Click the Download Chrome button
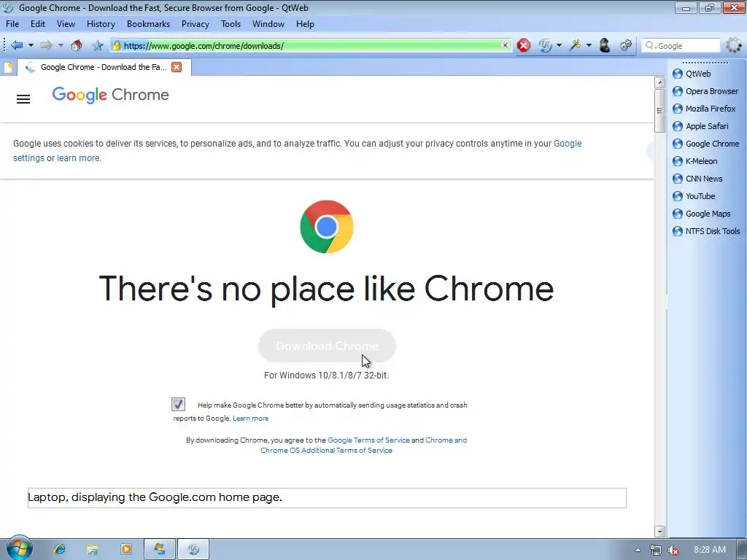 tap(327, 346)
